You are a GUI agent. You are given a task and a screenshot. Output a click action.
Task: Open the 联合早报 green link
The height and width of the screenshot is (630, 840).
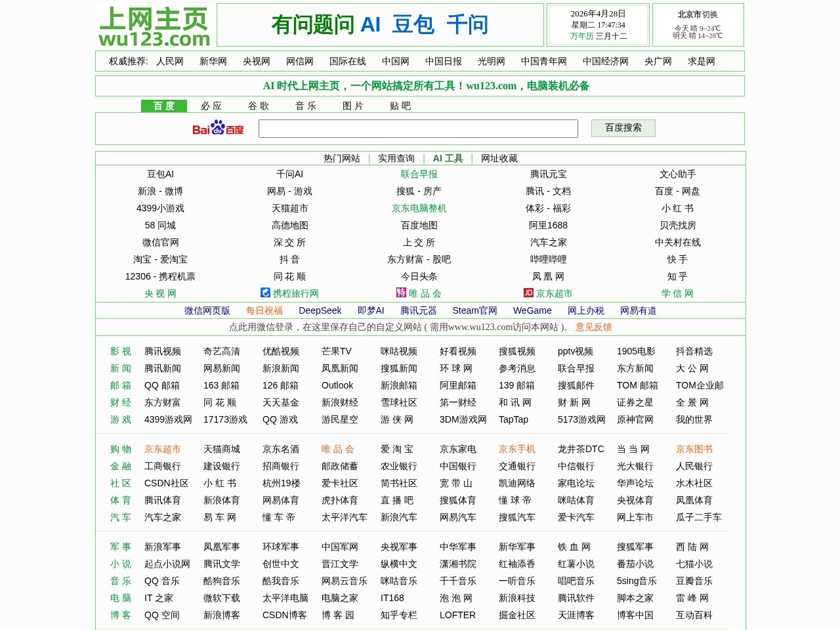(x=419, y=174)
